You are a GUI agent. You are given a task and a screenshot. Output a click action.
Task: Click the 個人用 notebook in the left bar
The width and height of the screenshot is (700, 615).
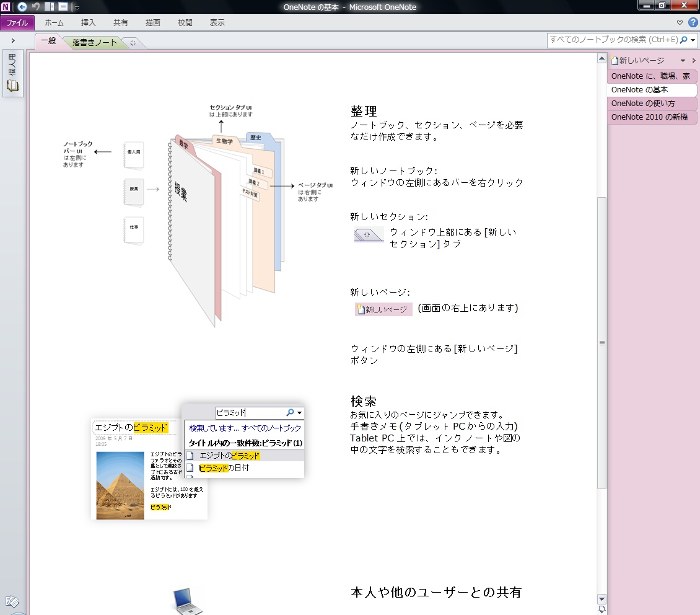point(12,73)
